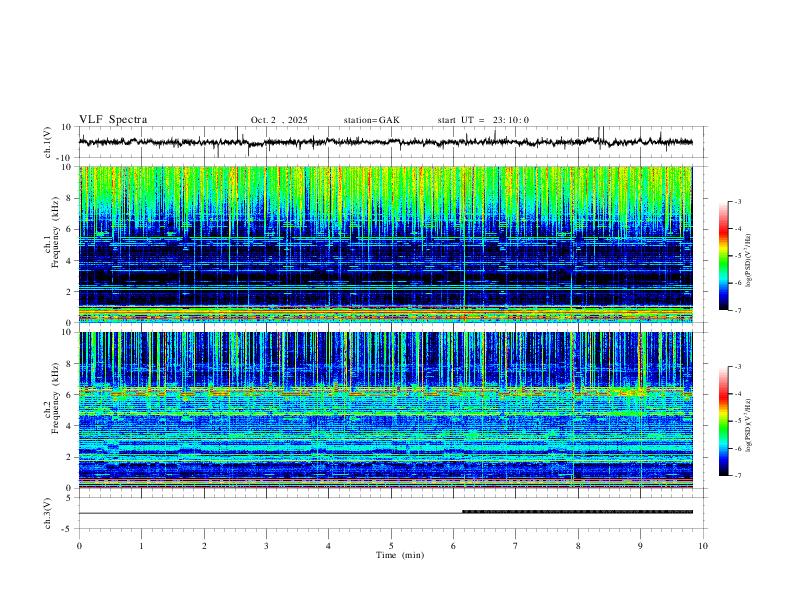
Task: Select the date text "Oct. 2 , 2025"
Action: coord(279,120)
